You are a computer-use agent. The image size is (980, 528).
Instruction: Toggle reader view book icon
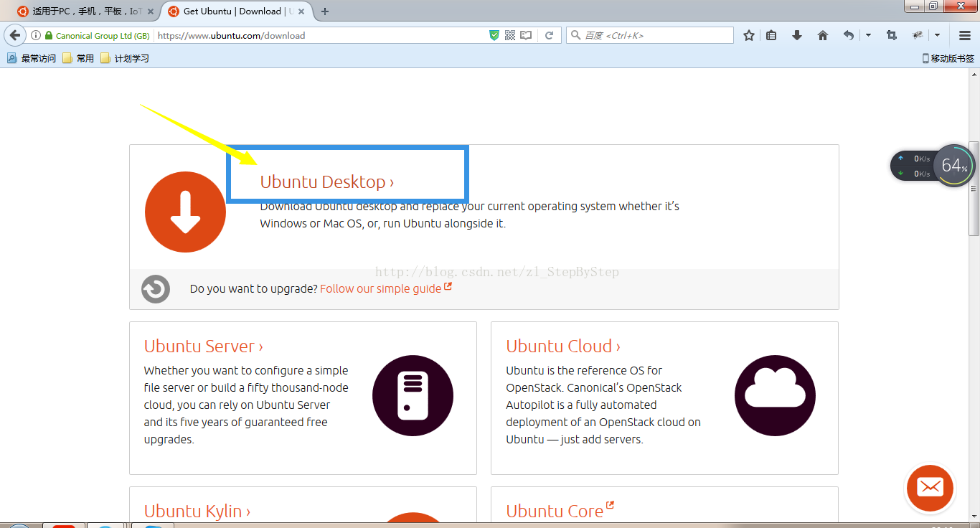pos(527,35)
